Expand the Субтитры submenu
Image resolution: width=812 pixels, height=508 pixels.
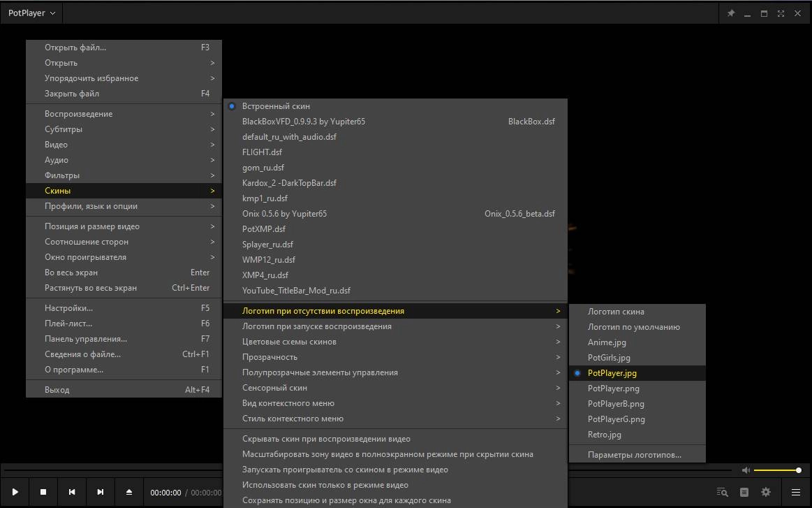coord(124,129)
